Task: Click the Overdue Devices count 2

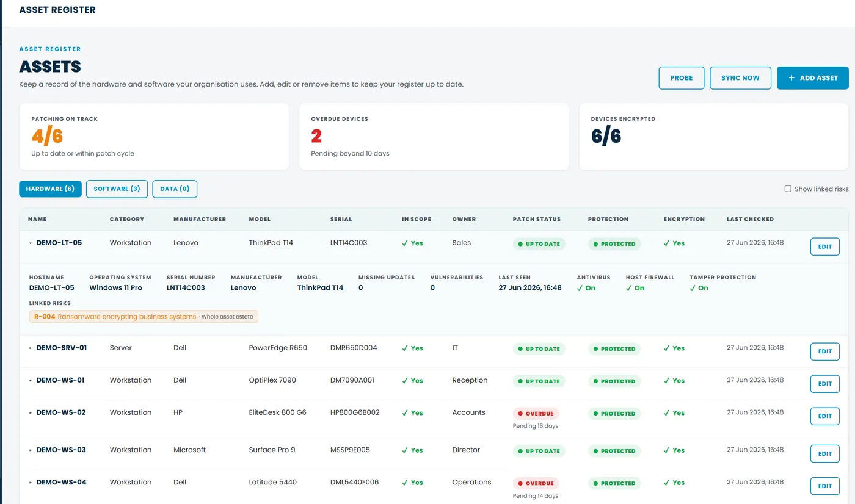Action: tap(316, 136)
